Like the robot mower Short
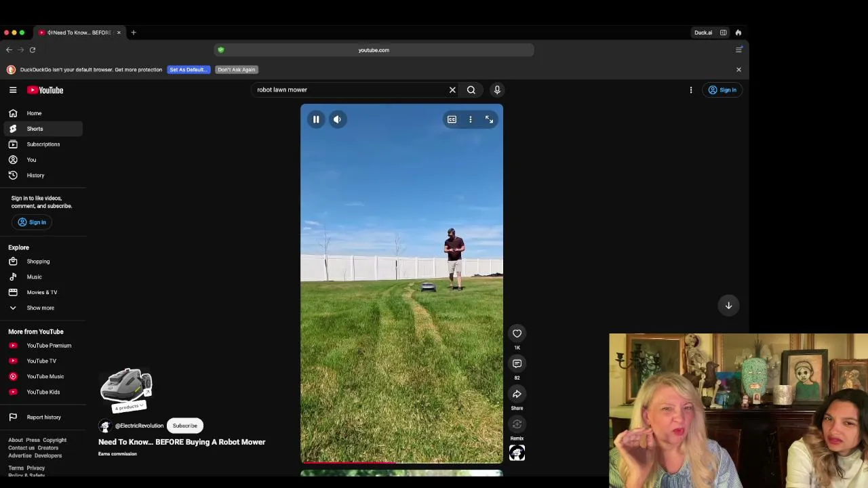This screenshot has width=868, height=488. coord(517,333)
